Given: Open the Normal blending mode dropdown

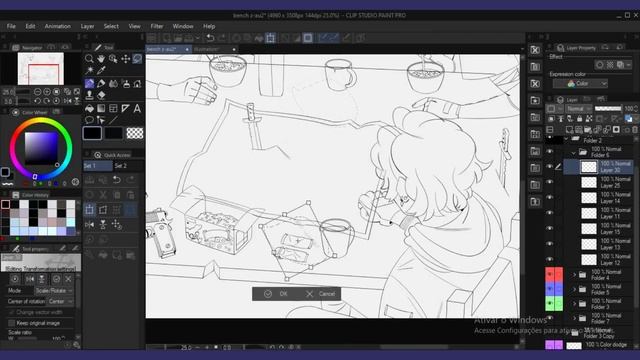Looking at the screenshot, I should pos(578,109).
